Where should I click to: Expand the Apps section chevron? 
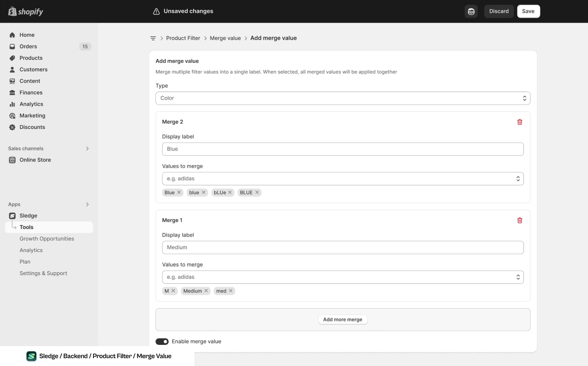tap(87, 204)
